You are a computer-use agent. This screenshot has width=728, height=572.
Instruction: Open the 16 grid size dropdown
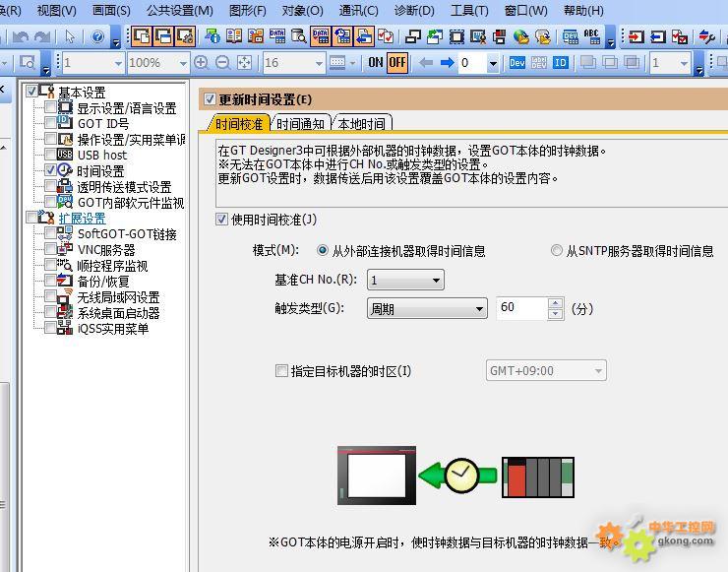293,62
